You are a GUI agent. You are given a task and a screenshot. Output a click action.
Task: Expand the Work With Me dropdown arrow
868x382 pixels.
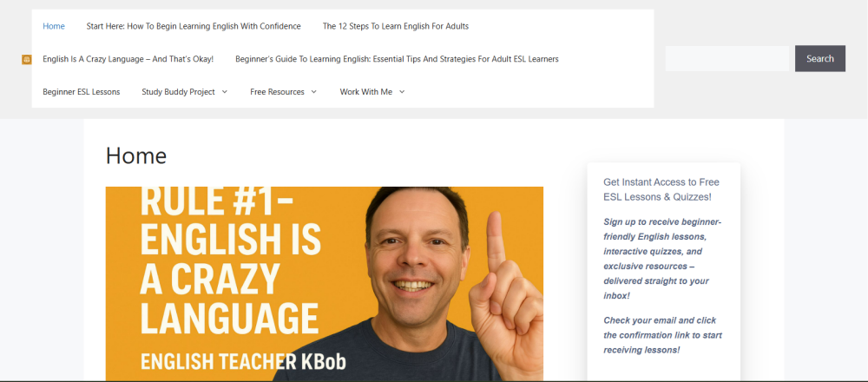click(402, 92)
